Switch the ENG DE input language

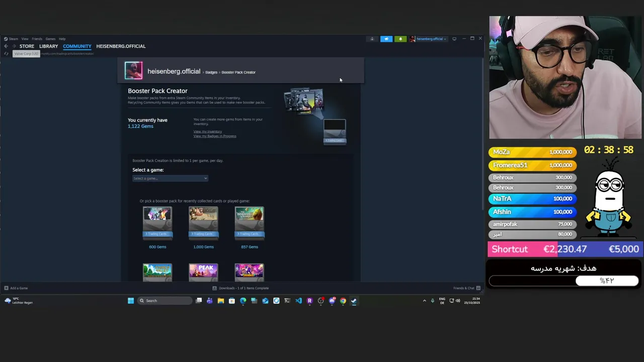pos(442,301)
